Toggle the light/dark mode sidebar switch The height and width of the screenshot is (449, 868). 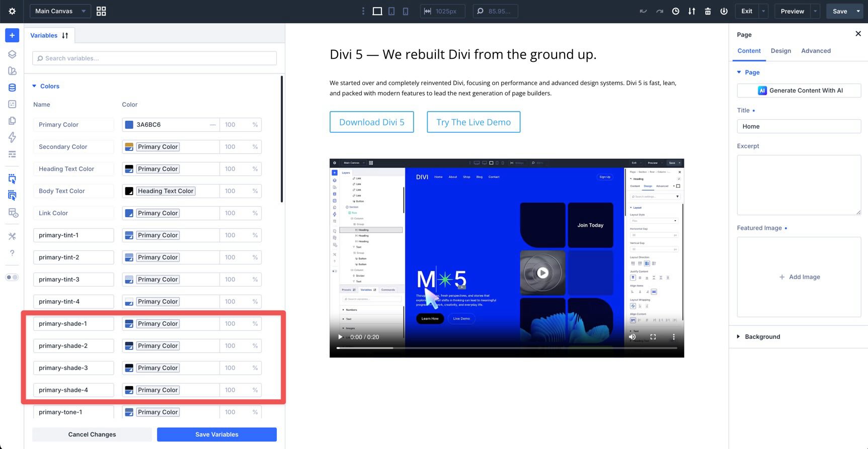click(12, 277)
